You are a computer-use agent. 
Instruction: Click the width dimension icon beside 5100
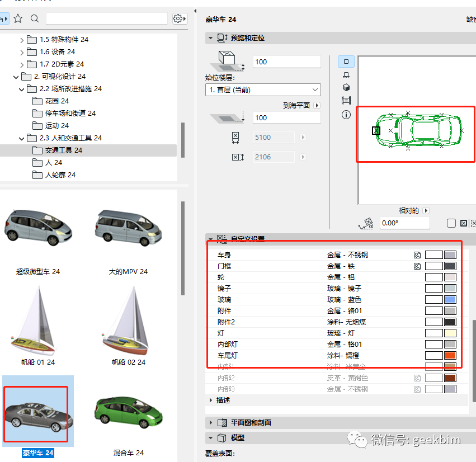[235, 138]
